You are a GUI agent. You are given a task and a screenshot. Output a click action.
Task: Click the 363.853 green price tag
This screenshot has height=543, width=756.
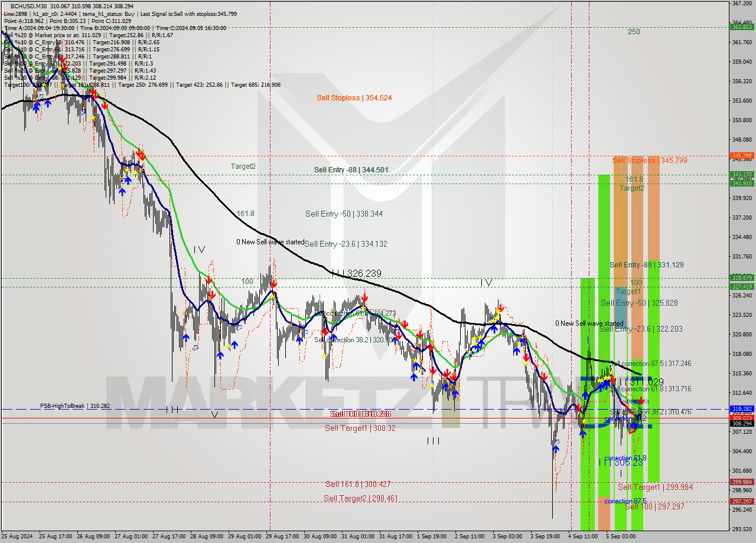point(742,27)
